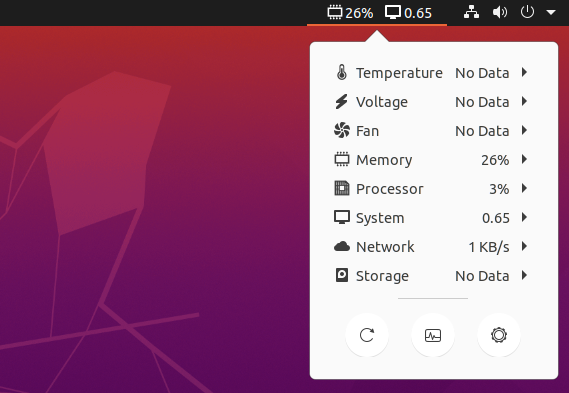The height and width of the screenshot is (393, 569).
Task: Expand the Memory submenu arrow
Action: click(x=524, y=159)
